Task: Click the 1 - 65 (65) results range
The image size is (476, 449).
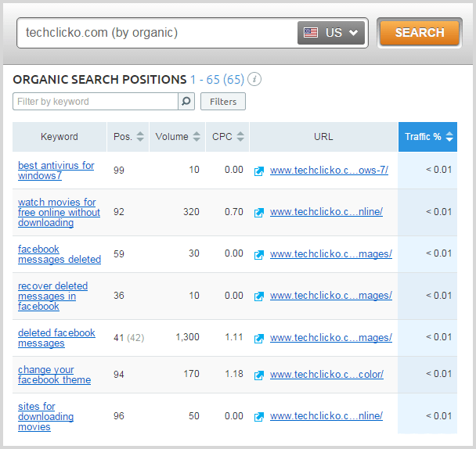Action: [218, 80]
